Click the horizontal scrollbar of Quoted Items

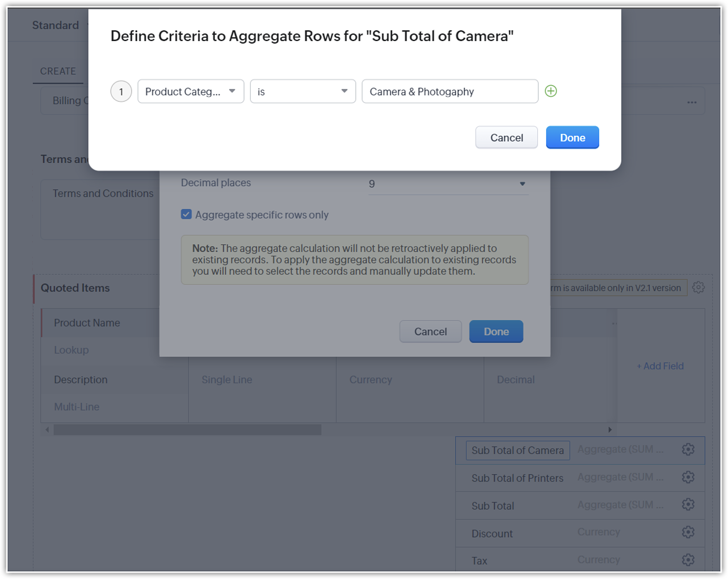[x=187, y=430]
